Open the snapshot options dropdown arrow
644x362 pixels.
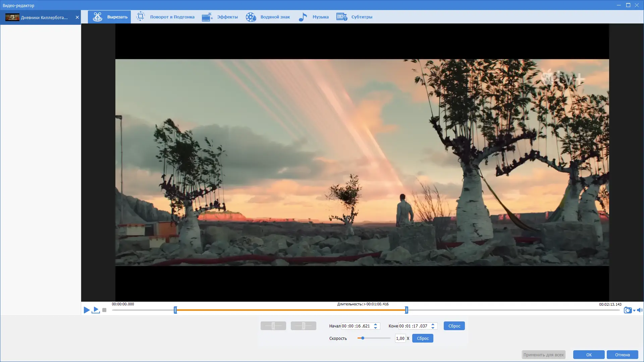click(634, 311)
